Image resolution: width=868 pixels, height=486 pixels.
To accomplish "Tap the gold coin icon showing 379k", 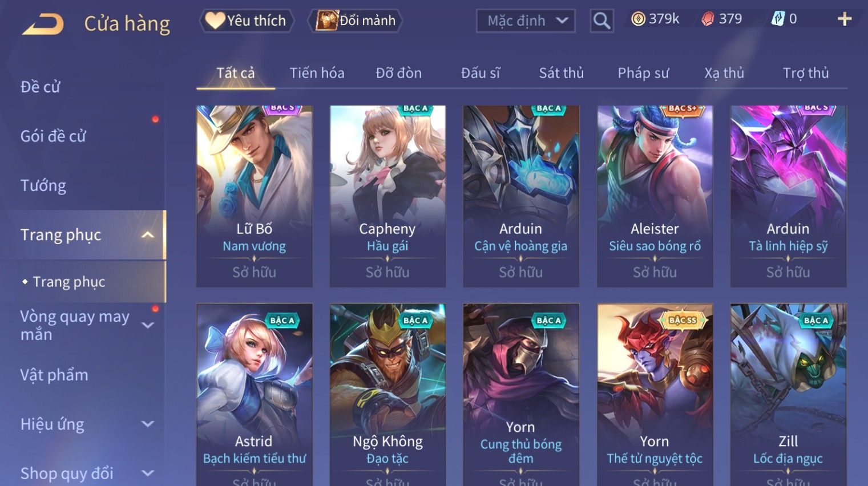I will tap(639, 19).
